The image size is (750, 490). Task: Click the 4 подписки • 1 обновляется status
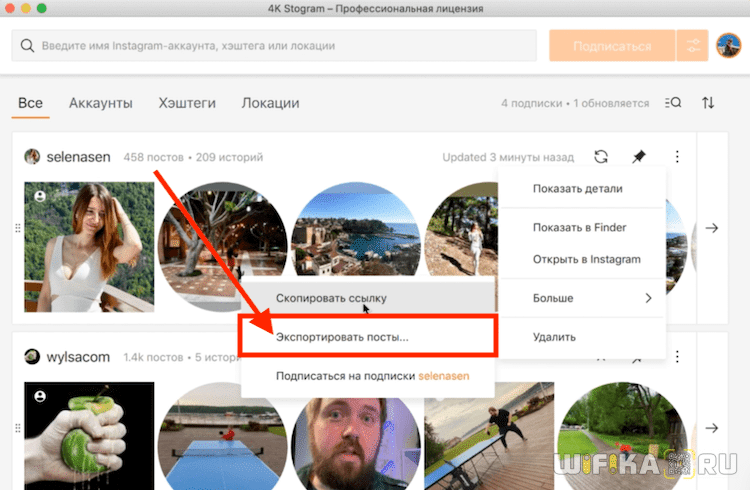(575, 103)
